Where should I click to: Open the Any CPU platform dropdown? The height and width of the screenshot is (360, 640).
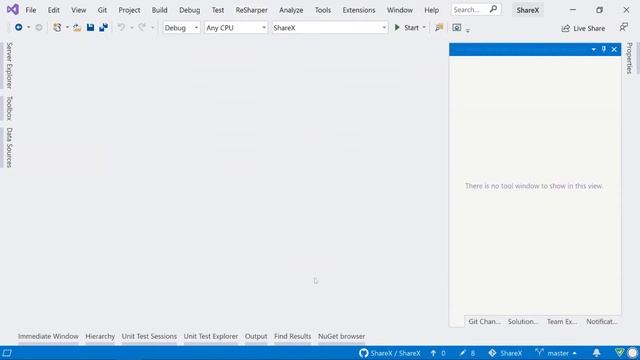236,27
